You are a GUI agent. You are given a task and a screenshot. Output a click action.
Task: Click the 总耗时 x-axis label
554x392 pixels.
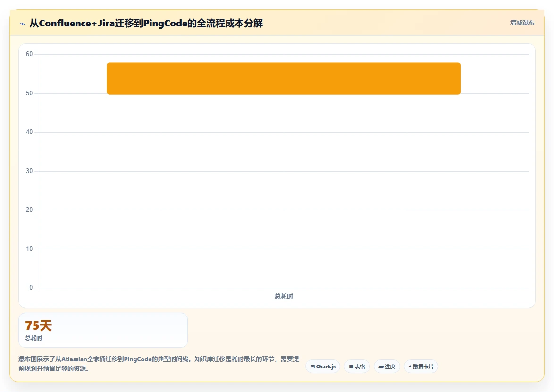coord(284,296)
